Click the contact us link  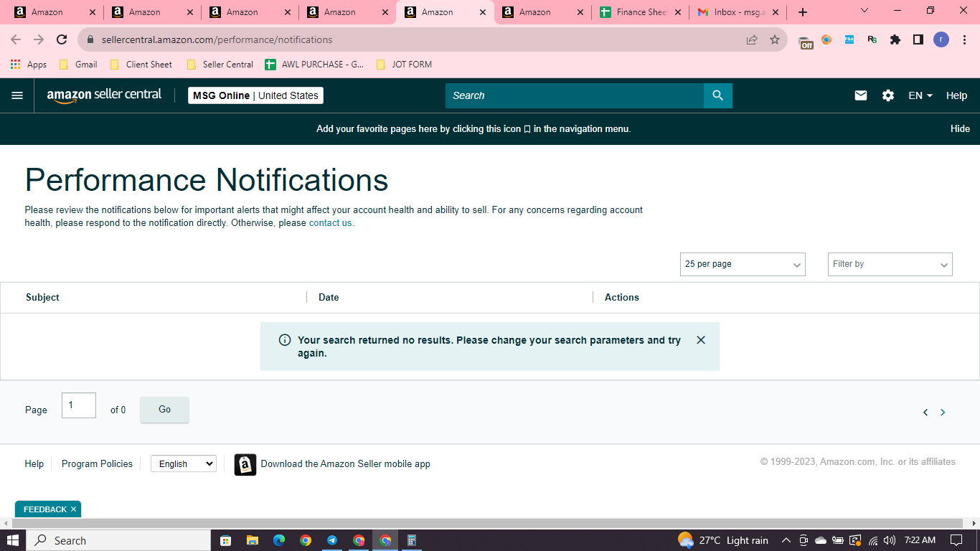[331, 223]
